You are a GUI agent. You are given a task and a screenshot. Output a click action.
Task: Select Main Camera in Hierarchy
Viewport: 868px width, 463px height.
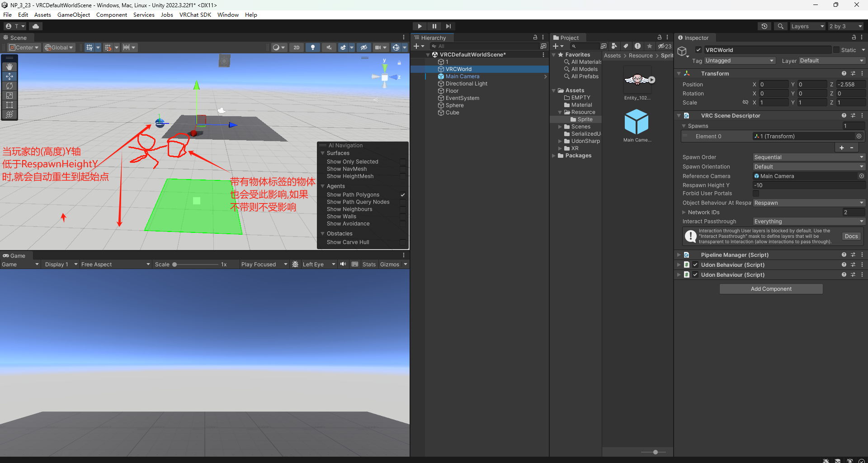pos(462,76)
